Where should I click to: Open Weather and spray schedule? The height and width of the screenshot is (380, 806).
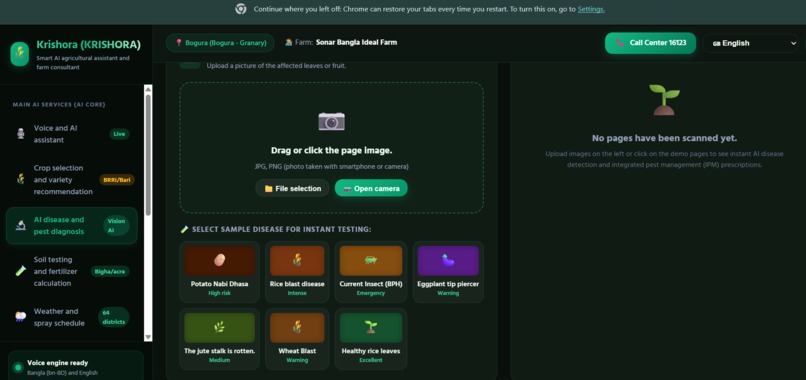click(71, 317)
